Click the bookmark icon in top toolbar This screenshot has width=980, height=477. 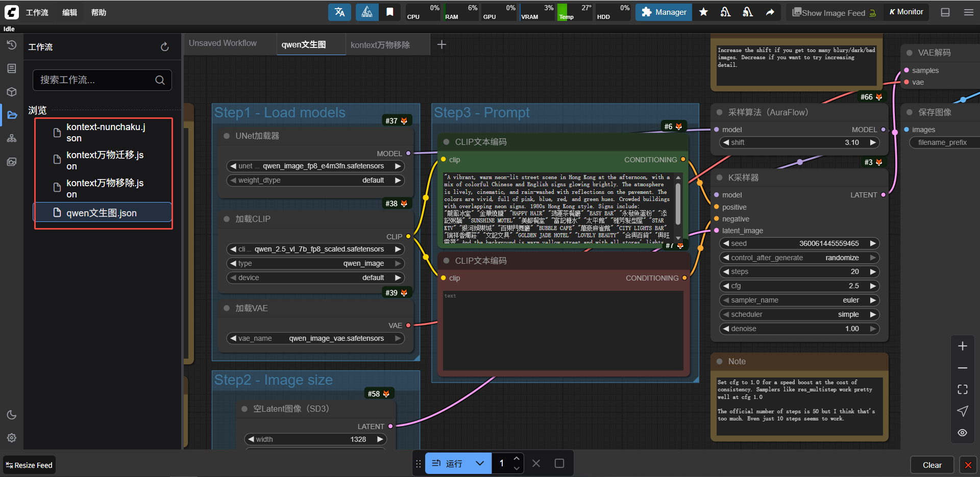390,12
